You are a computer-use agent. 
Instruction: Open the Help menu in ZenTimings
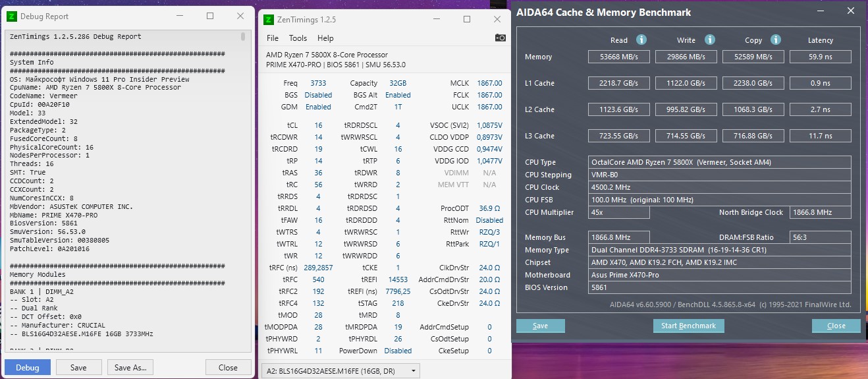(x=325, y=38)
